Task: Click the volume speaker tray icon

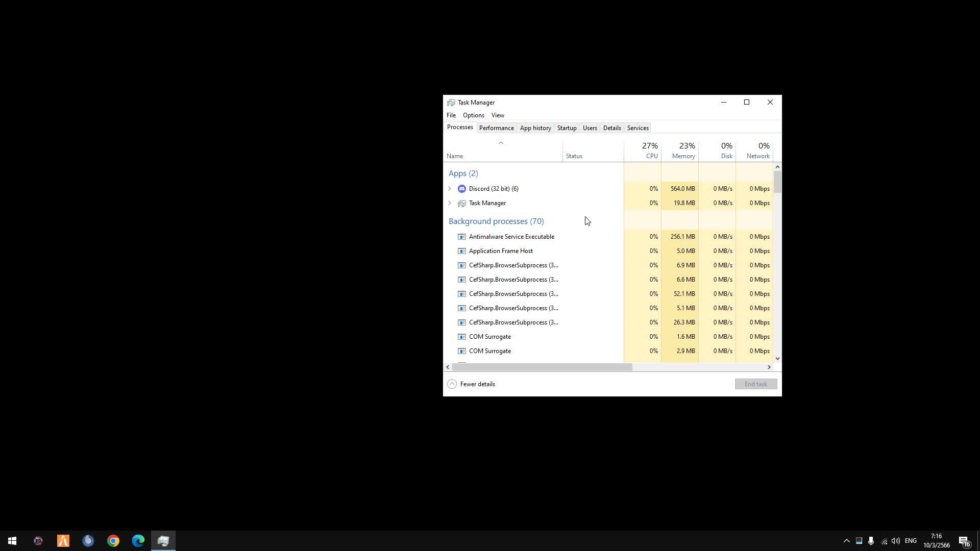Action: (896, 541)
